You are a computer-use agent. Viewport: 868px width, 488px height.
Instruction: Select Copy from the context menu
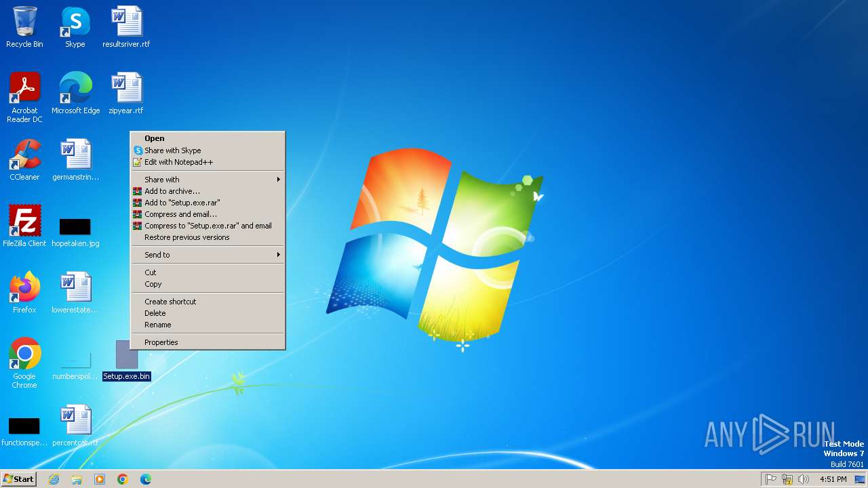click(208, 284)
